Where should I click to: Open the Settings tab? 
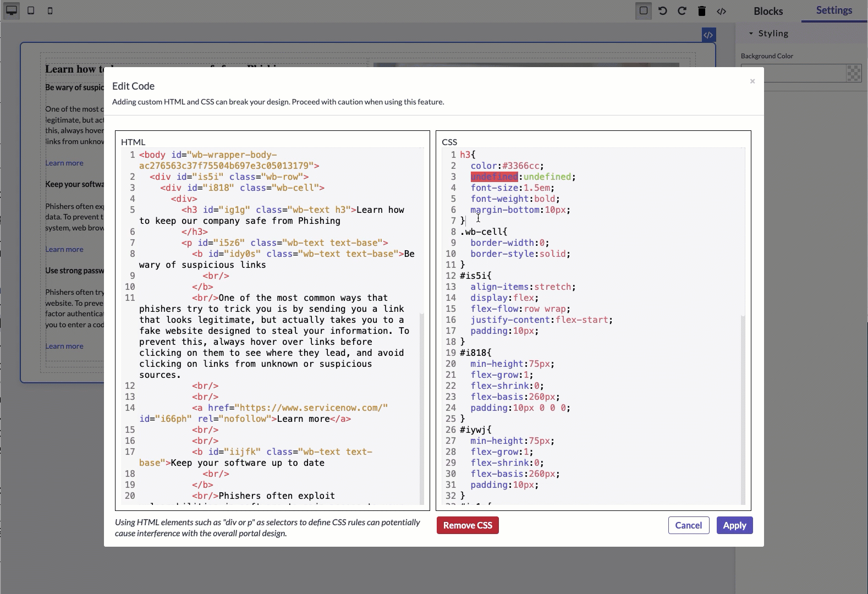click(834, 10)
